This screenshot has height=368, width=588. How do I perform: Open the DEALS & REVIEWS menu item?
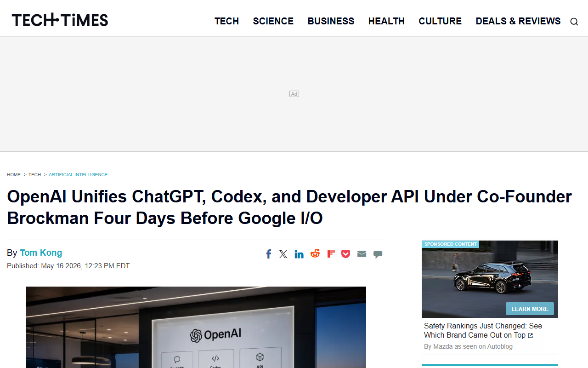pyautogui.click(x=518, y=21)
